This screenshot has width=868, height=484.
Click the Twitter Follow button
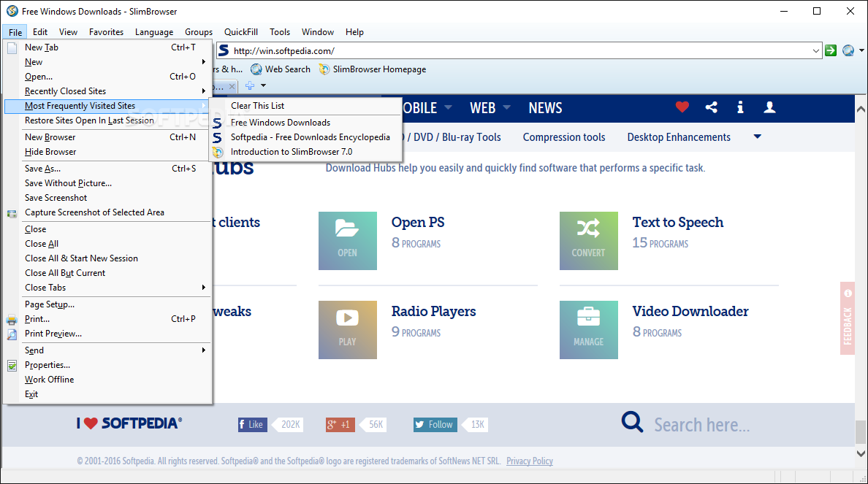(x=435, y=424)
